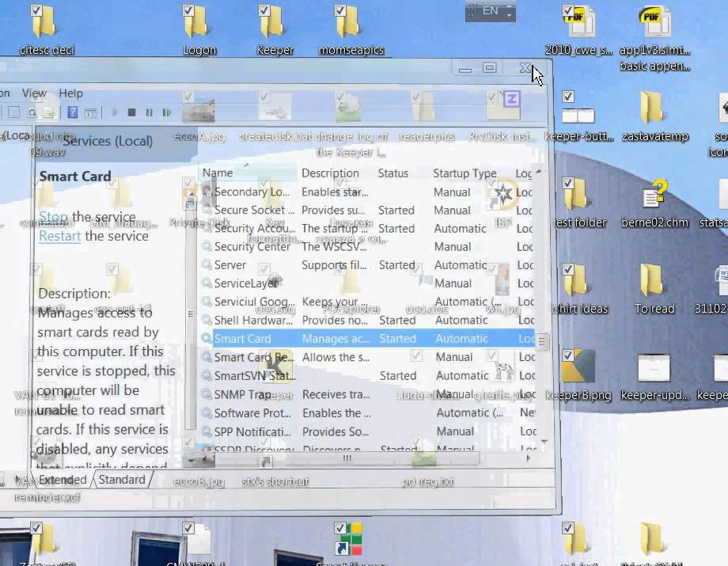This screenshot has width=728, height=566.
Task: Sort services by Startup Type column
Action: [x=464, y=173]
